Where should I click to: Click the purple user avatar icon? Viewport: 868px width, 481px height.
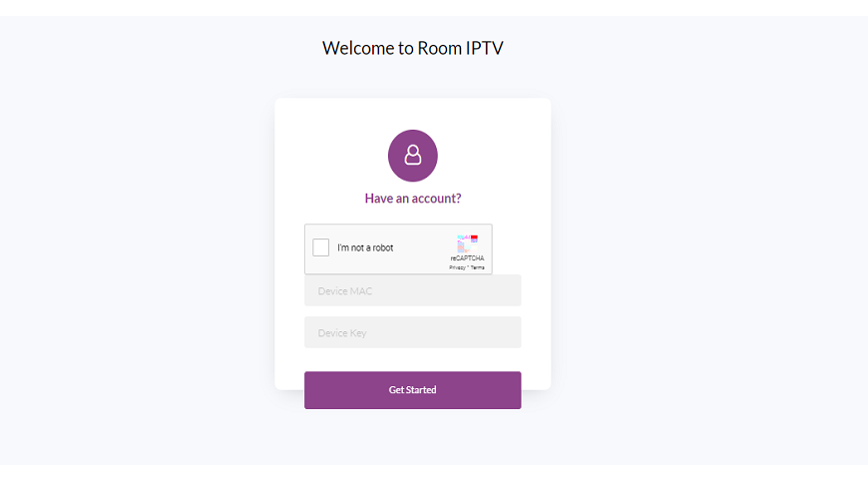click(412, 156)
